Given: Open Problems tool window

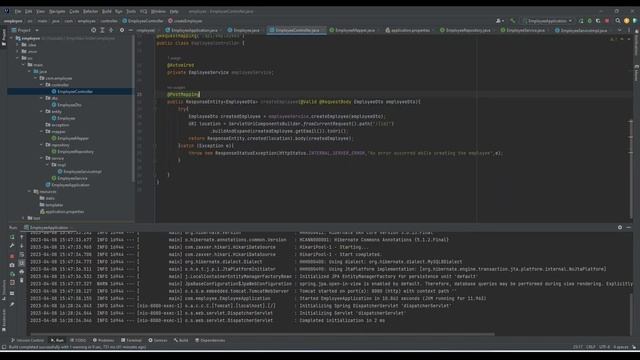Looking at the screenshot, I should pyautogui.click(x=103, y=340).
